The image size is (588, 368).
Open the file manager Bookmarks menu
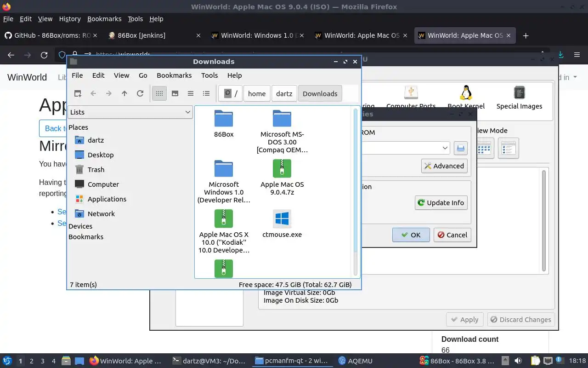click(x=174, y=75)
